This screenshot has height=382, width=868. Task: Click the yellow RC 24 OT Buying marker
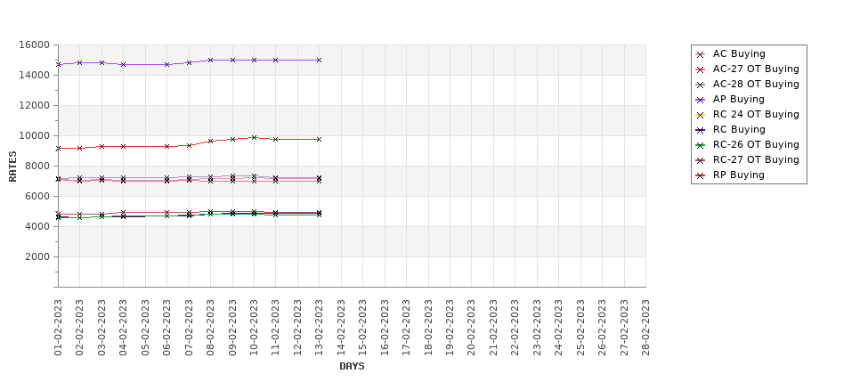point(701,115)
